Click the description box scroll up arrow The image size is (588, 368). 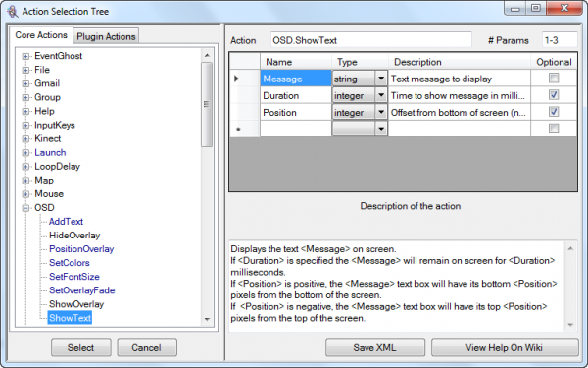570,248
